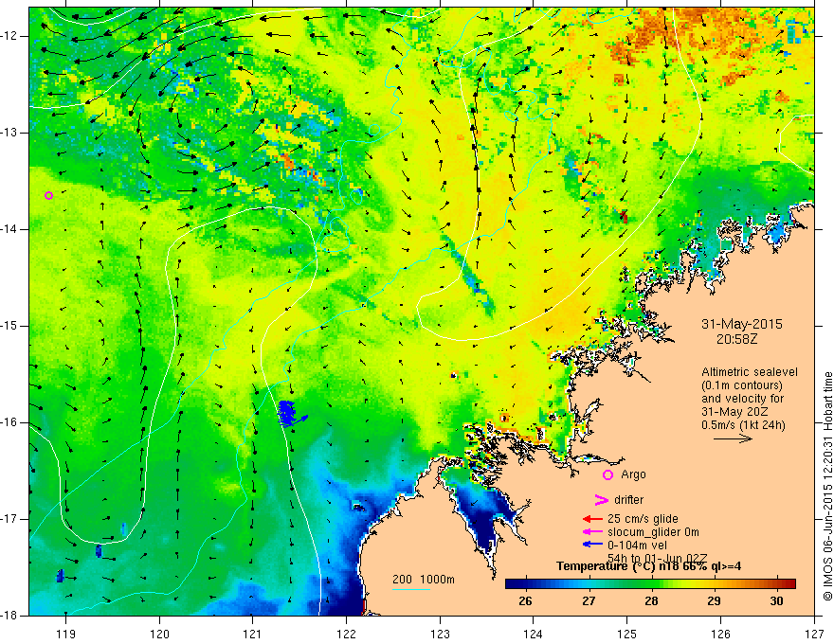Click the '54h to 01-Jun 02Z' text
The width and height of the screenshot is (834, 644).
(x=658, y=558)
